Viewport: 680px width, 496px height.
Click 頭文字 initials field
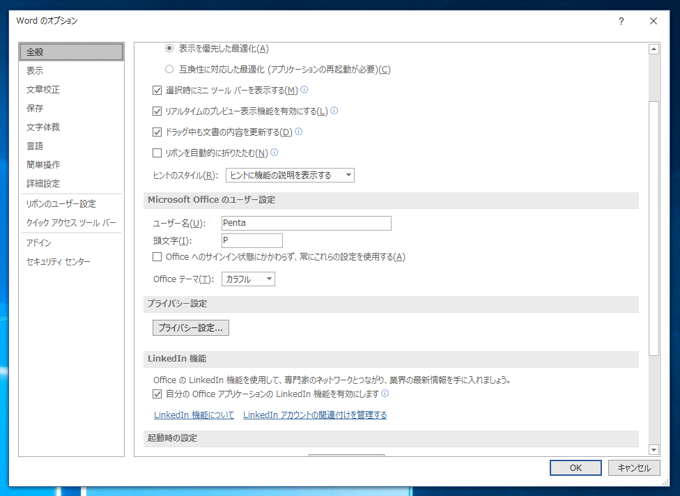252,240
